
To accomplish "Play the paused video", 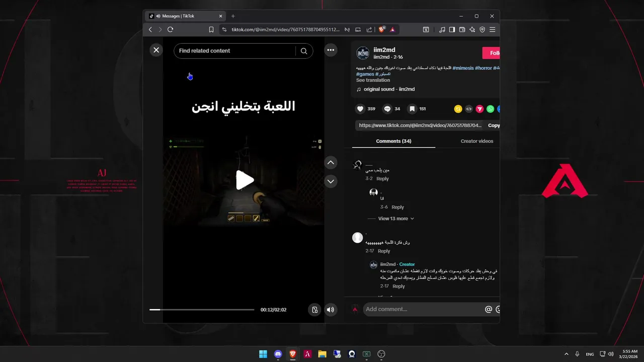I will pos(245,180).
